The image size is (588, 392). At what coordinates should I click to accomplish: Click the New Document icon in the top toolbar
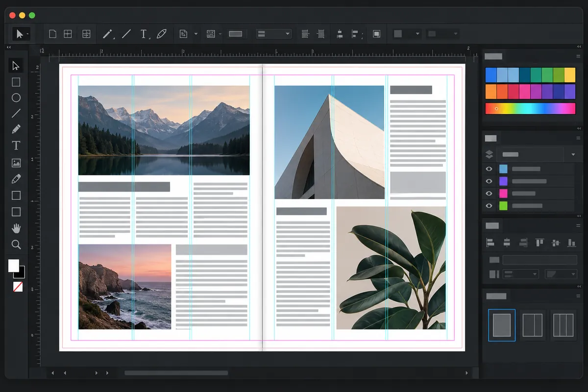[53, 34]
